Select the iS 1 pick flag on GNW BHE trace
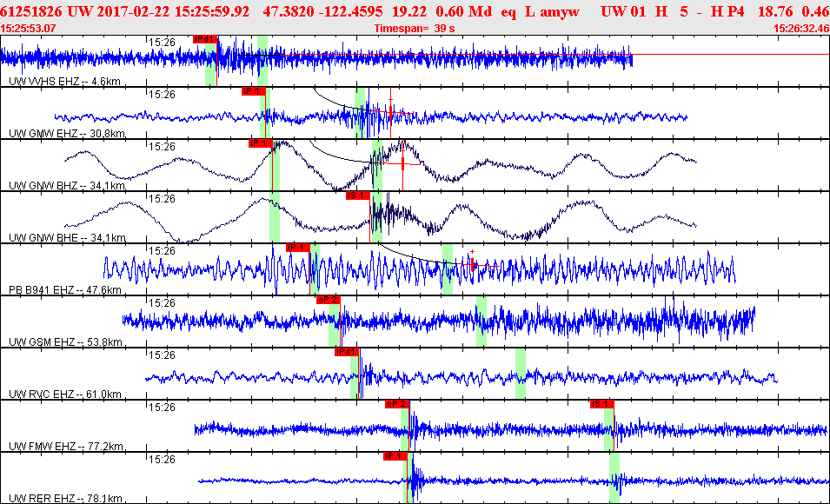830x504 pixels. 358,196
